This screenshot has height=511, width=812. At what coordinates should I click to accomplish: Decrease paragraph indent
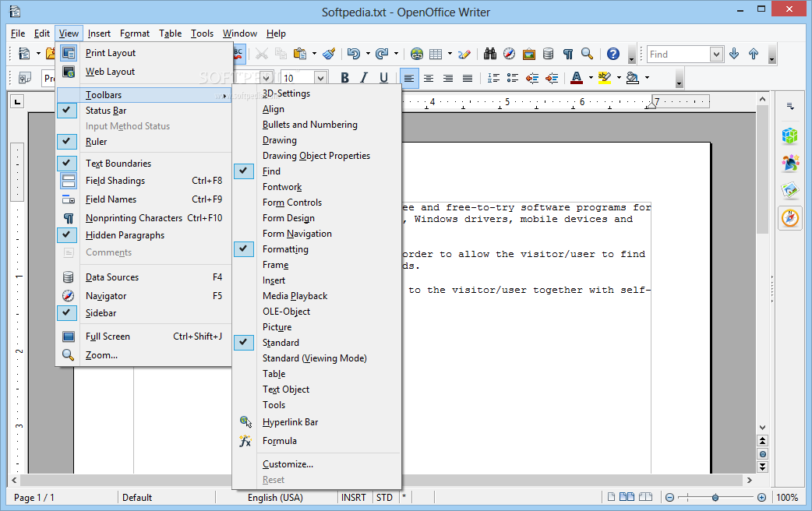532,78
